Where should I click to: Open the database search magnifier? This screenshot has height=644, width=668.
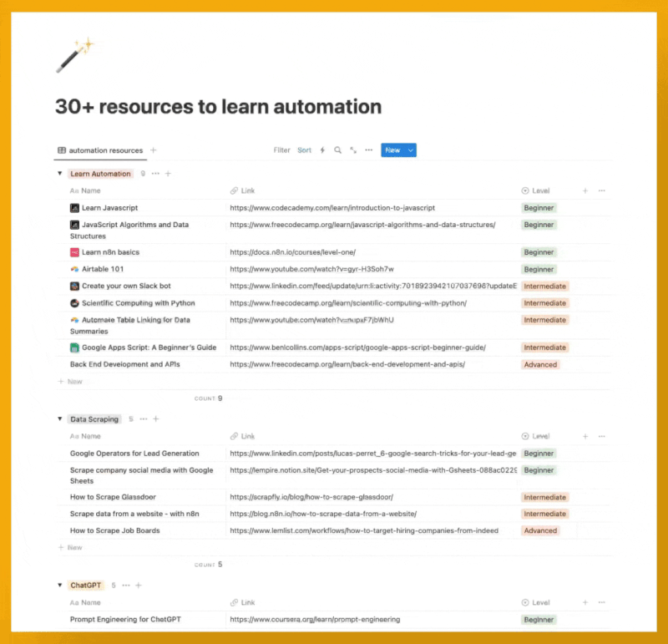point(337,150)
